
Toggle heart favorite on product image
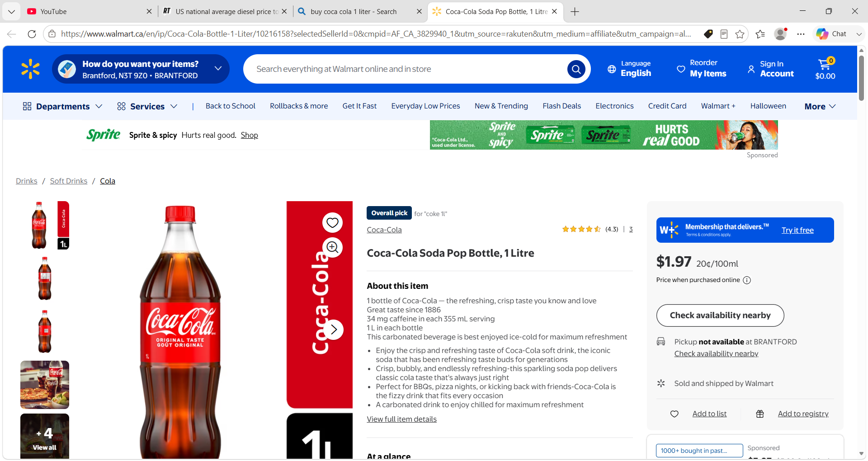[x=332, y=222]
